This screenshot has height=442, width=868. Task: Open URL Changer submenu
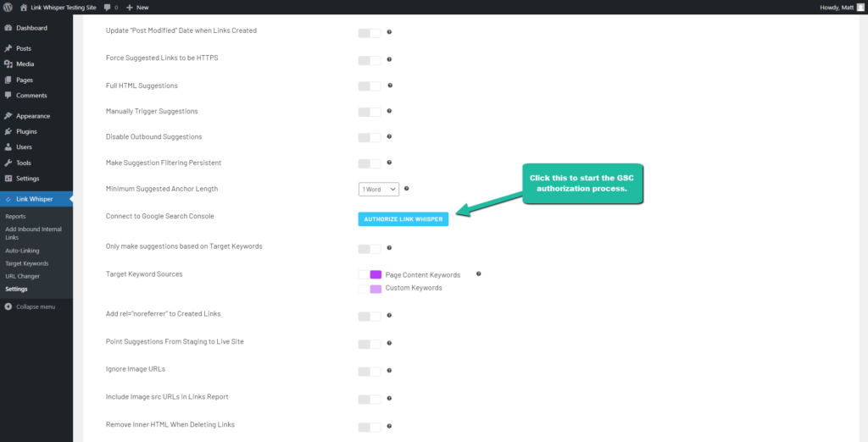tap(22, 276)
